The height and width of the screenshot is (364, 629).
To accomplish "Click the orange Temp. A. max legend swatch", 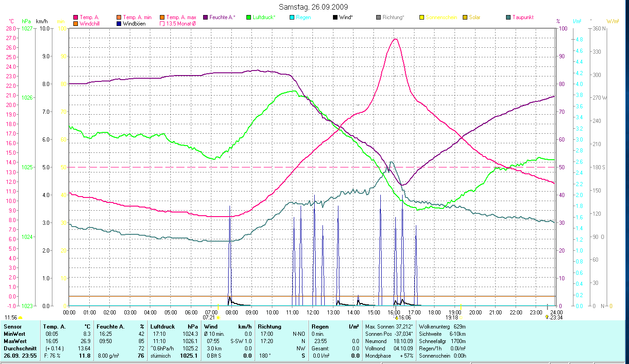I will (162, 17).
